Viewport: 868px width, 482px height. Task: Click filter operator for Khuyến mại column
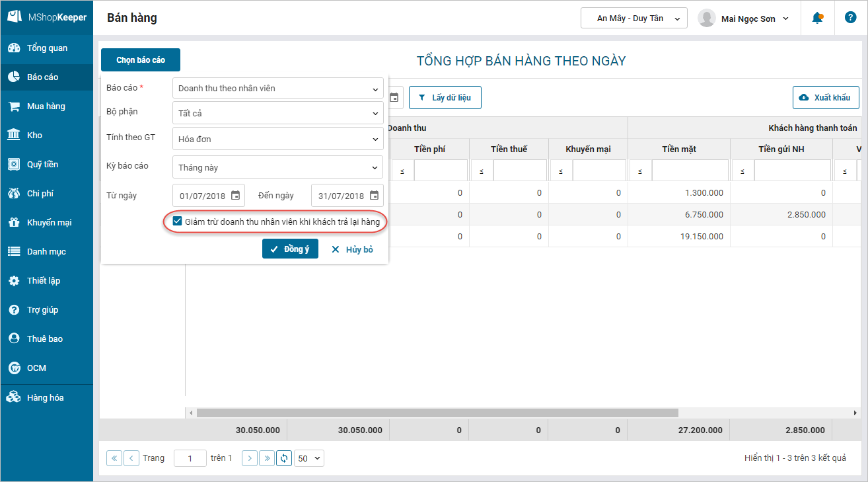561,171
